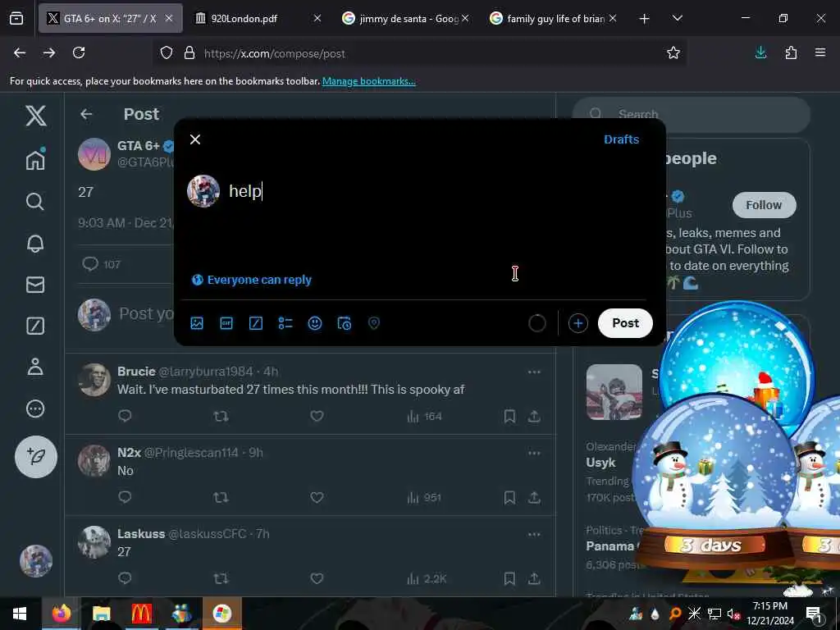Open more menu on N2x's reply
This screenshot has width=840, height=630.
click(x=534, y=453)
